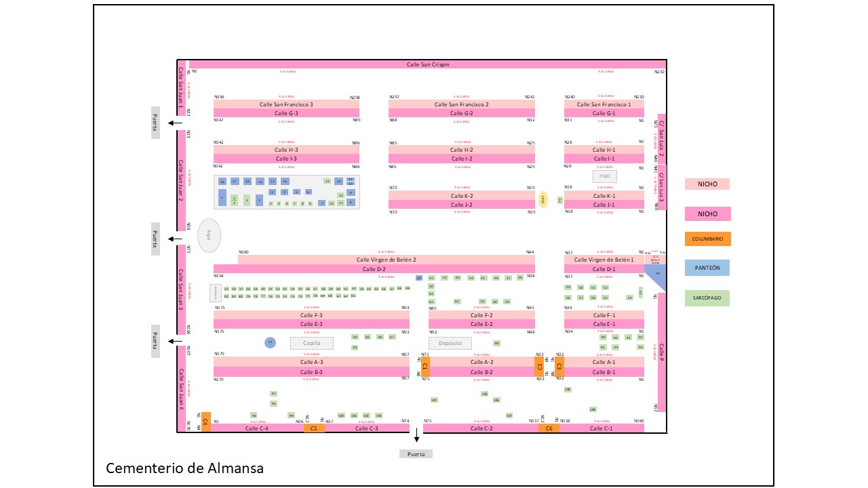Click the Calle San Crispín strip
868x488 pixels.
(x=427, y=64)
